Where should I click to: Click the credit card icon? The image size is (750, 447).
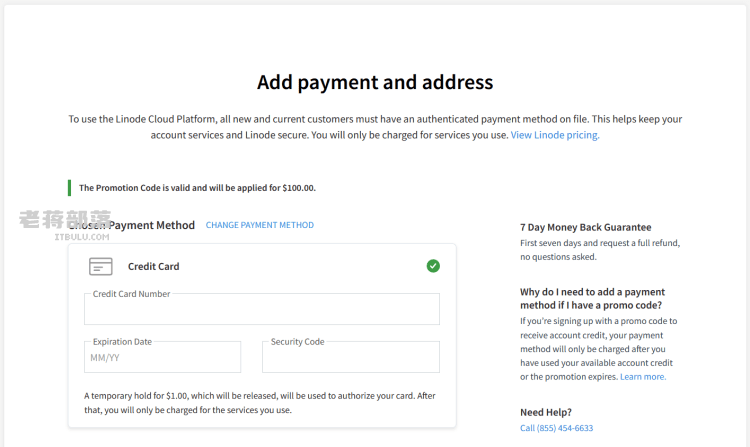100,266
